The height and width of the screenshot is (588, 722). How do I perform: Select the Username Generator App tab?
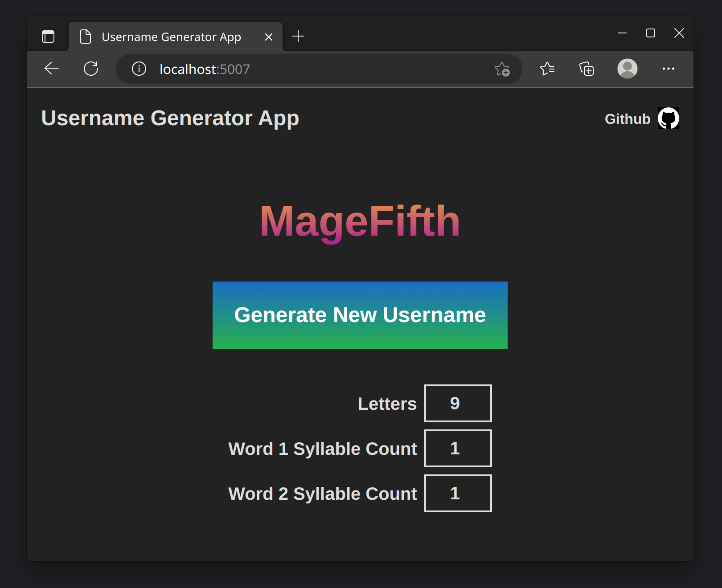(171, 37)
